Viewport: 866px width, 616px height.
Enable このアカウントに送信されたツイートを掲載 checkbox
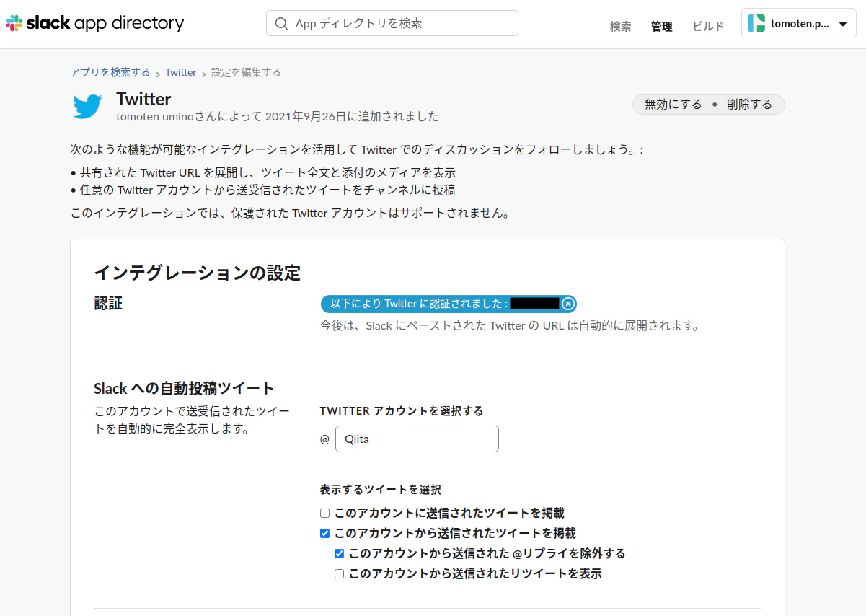point(324,513)
